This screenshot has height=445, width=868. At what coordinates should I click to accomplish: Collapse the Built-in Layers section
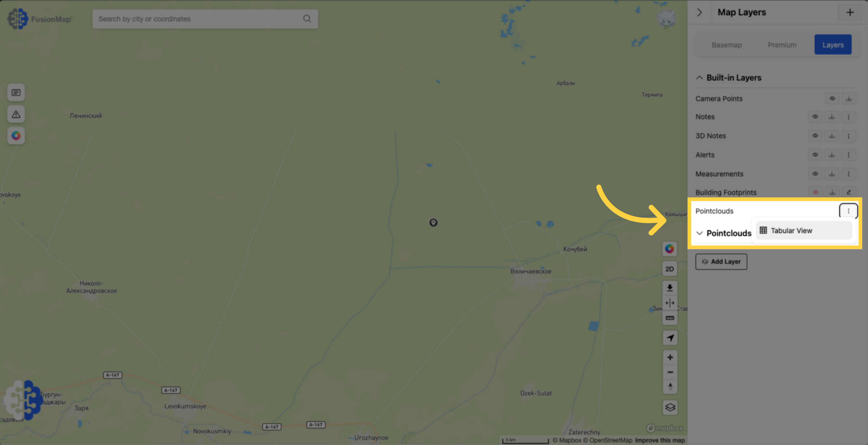point(699,78)
